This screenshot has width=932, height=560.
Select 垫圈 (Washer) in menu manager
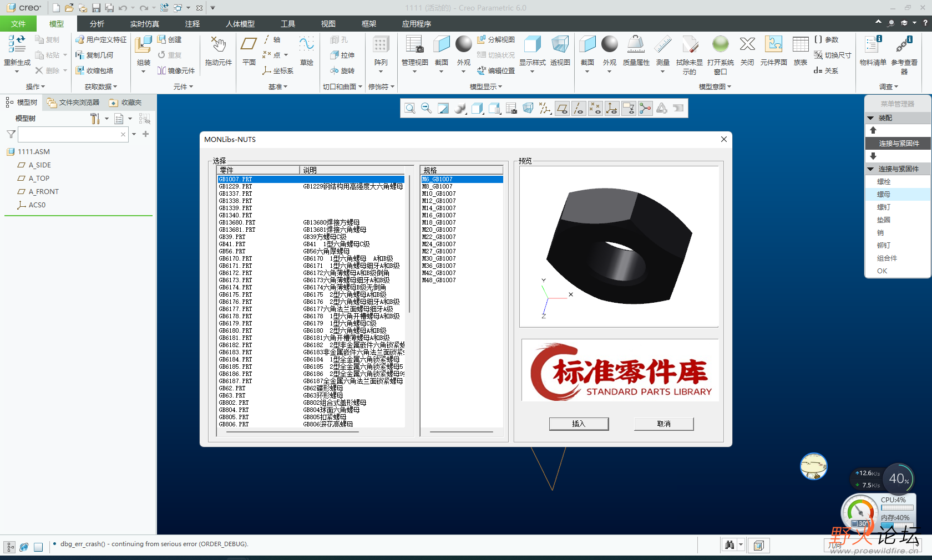tap(884, 220)
